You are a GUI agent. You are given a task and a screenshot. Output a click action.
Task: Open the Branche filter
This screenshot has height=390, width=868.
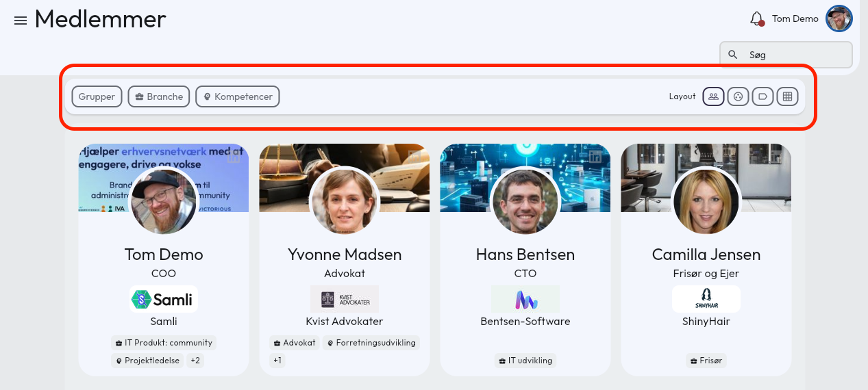[x=159, y=96]
